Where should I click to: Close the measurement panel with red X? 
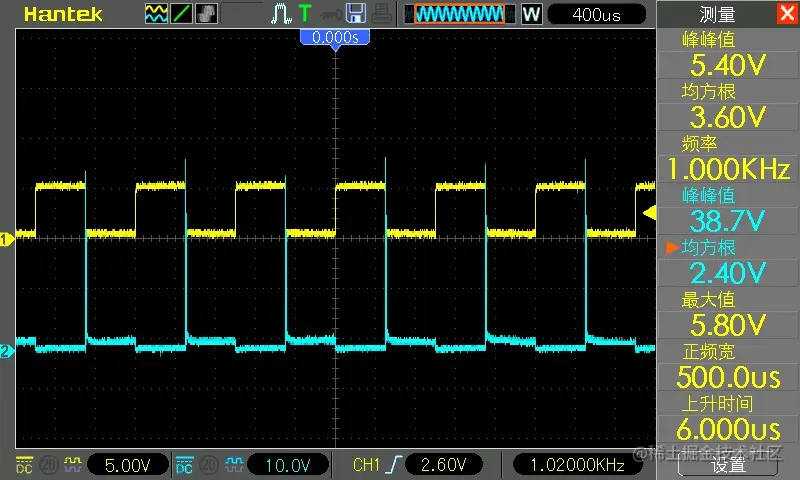(788, 13)
